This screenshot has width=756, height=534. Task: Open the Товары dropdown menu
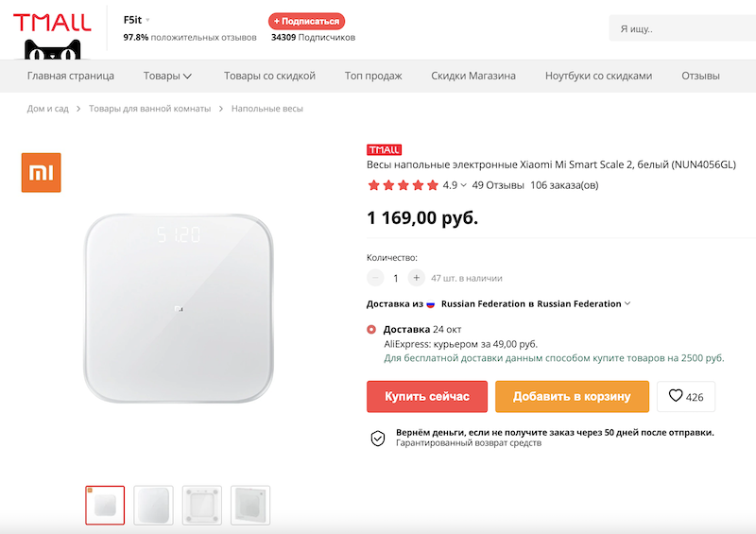168,76
